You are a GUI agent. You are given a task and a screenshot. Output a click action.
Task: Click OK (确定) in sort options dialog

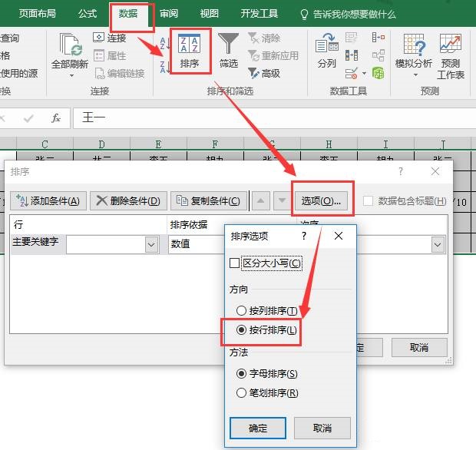pyautogui.click(x=258, y=428)
